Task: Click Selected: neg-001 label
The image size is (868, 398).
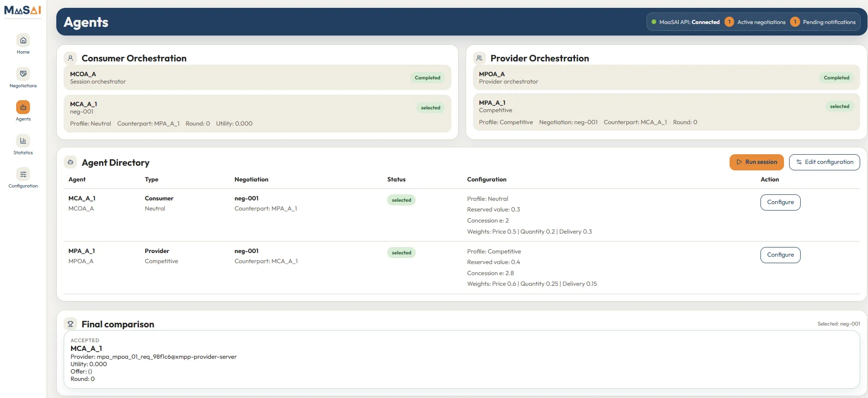Action: pyautogui.click(x=838, y=324)
